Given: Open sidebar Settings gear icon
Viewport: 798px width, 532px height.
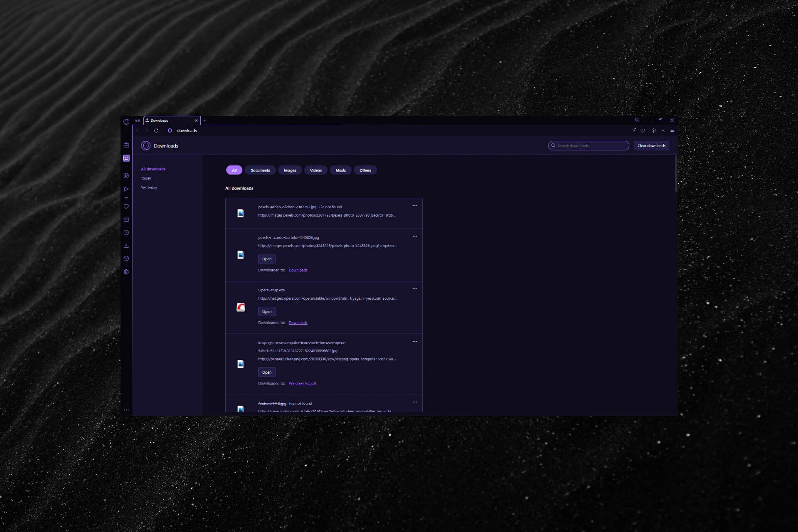Looking at the screenshot, I should coord(126,272).
